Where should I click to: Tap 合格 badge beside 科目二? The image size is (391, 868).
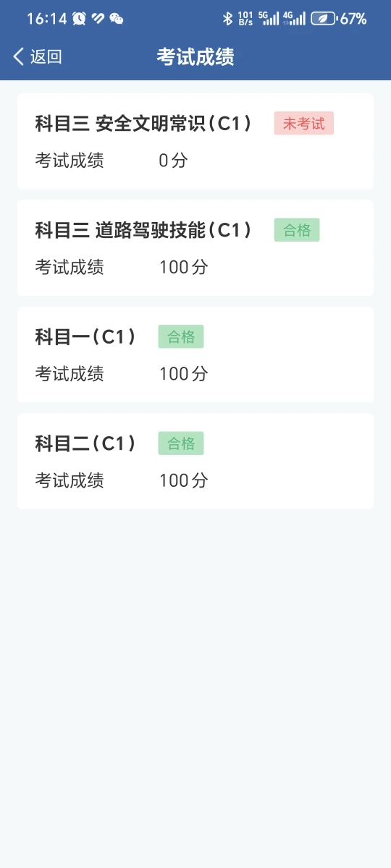(181, 443)
